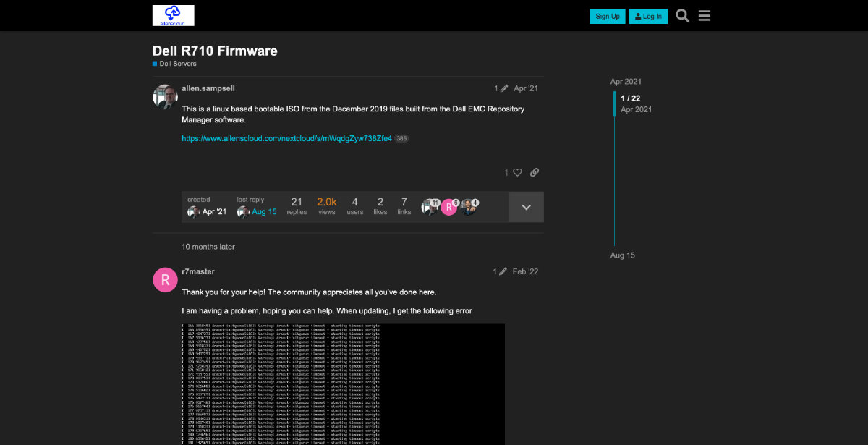
Task: Click the allenscloud logo icon
Action: pos(172,15)
